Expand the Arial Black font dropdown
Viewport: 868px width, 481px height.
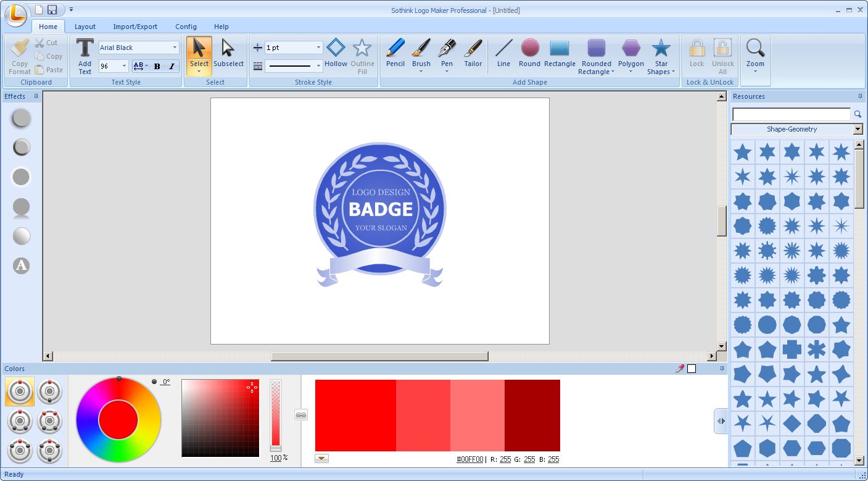click(175, 48)
